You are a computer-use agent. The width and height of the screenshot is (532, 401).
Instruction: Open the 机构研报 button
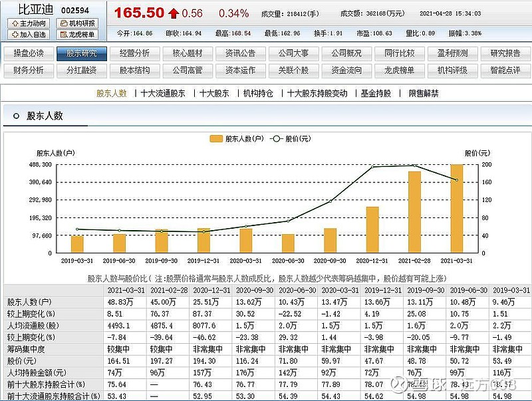pos(77,23)
